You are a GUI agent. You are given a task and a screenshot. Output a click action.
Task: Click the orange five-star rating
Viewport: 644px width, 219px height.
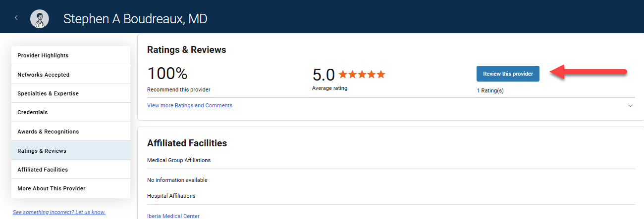coord(362,75)
